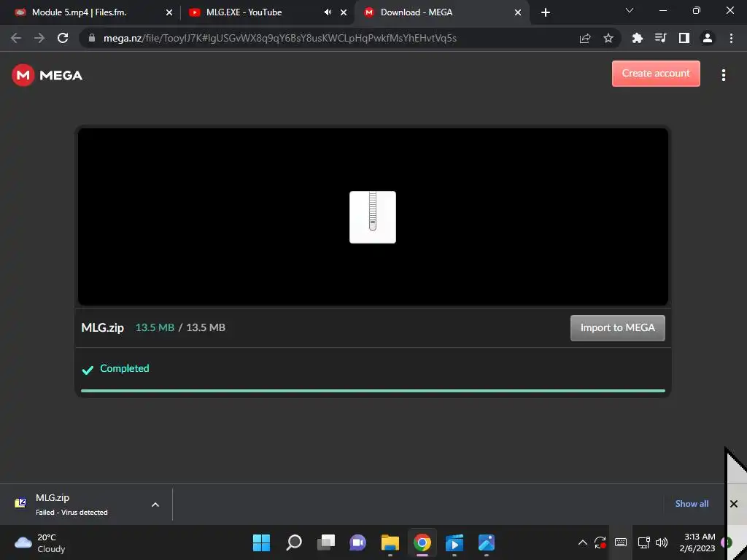Close the downloads bar

click(x=734, y=504)
